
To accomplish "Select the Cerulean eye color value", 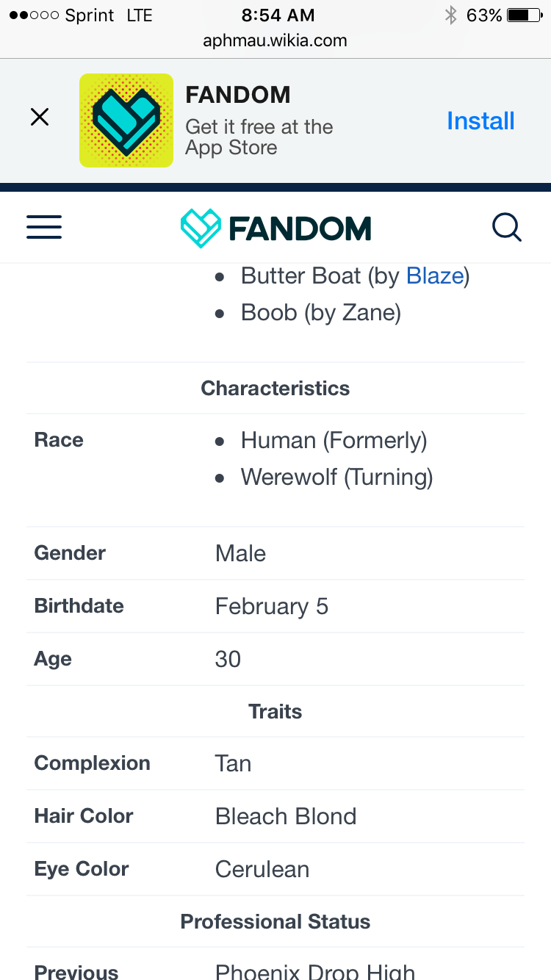I will pyautogui.click(x=262, y=869).
